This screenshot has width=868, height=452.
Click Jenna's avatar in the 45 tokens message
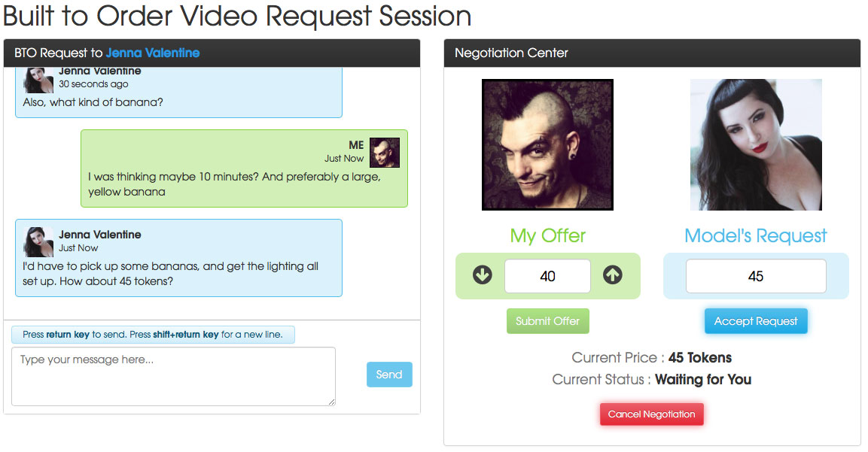[38, 241]
